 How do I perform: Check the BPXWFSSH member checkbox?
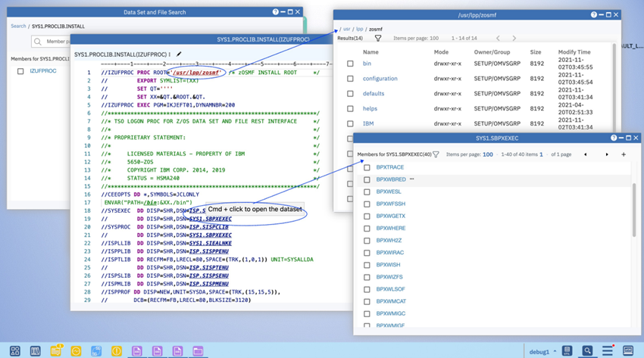(367, 204)
